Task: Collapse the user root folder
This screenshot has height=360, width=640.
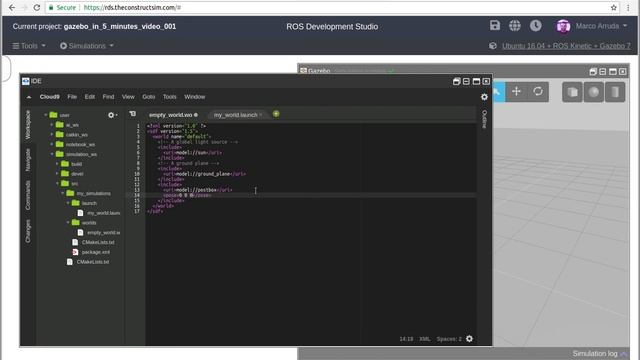Action: (46, 115)
